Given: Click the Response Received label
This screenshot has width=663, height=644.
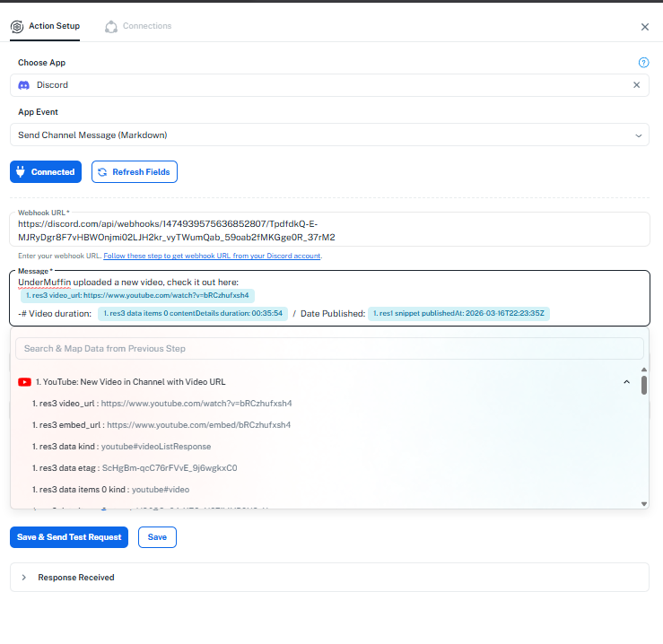Looking at the screenshot, I should (x=76, y=578).
